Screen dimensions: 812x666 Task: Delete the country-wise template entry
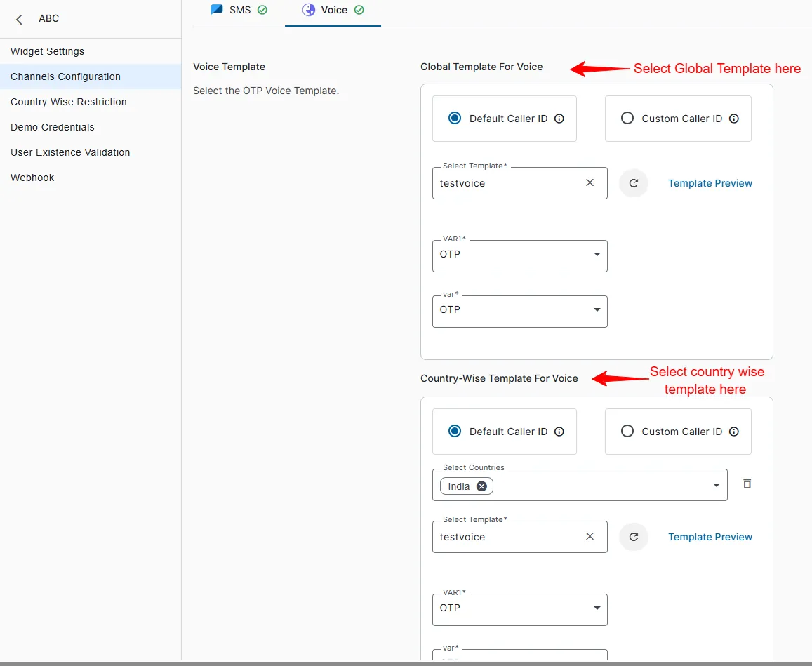747,484
